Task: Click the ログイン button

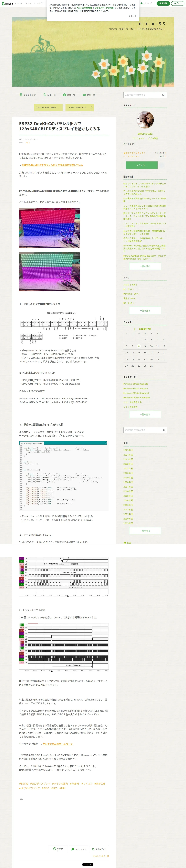Action: [178, 3]
